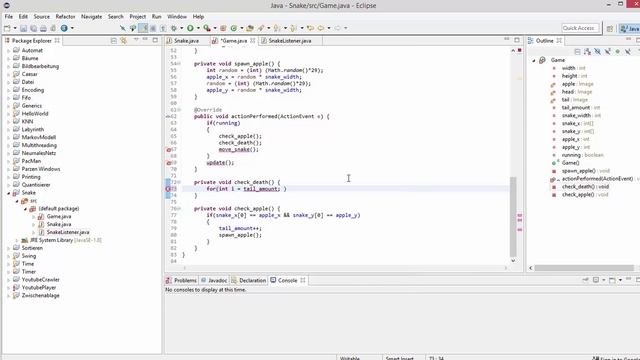The height and width of the screenshot is (360, 640).
Task: Click the blue circle toolbar icon
Action: click(x=64, y=28)
